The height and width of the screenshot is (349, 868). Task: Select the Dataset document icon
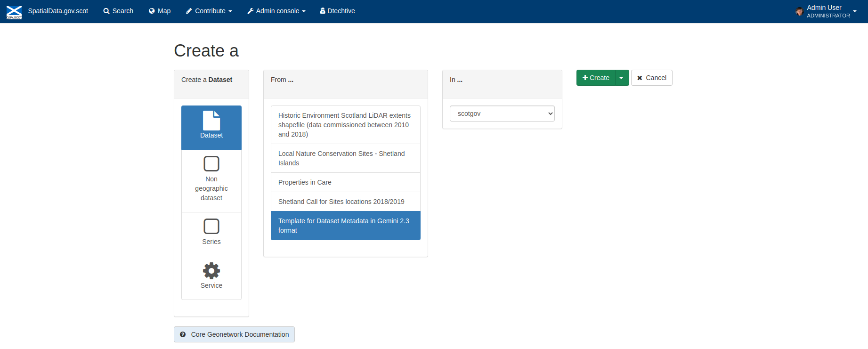211,121
